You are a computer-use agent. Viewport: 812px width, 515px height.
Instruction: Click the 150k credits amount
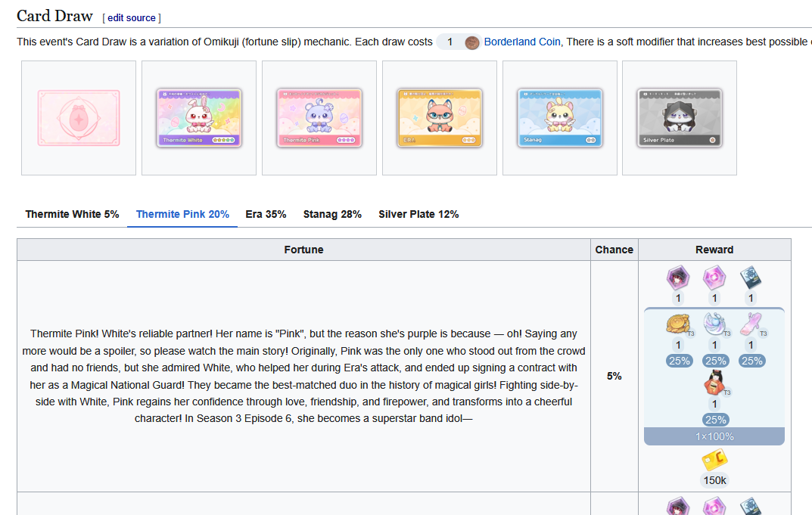pyautogui.click(x=714, y=480)
